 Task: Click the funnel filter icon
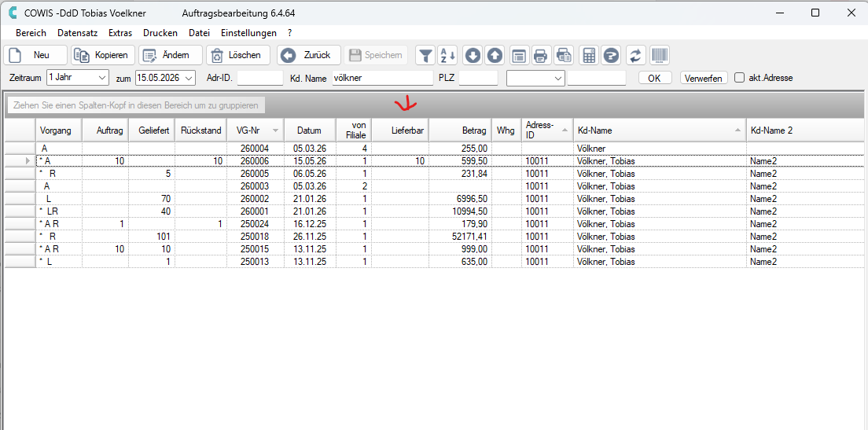click(x=425, y=55)
